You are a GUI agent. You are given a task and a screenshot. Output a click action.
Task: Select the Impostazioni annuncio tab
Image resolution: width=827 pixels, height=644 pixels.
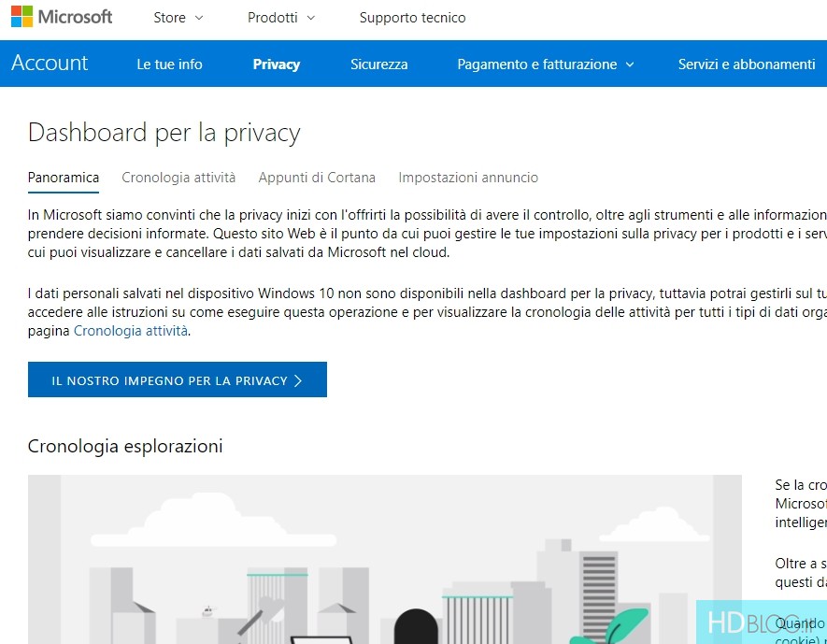coord(468,178)
